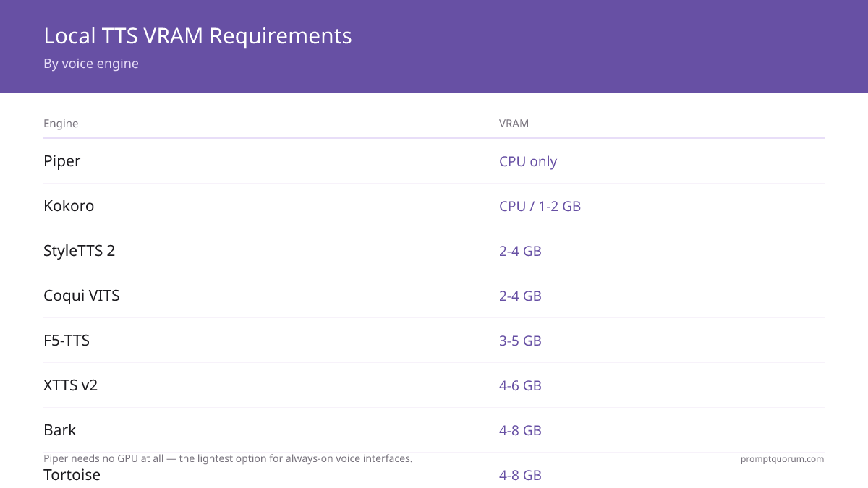Click the 'VRAM' column header
The height and width of the screenshot is (488, 868).
click(x=514, y=124)
